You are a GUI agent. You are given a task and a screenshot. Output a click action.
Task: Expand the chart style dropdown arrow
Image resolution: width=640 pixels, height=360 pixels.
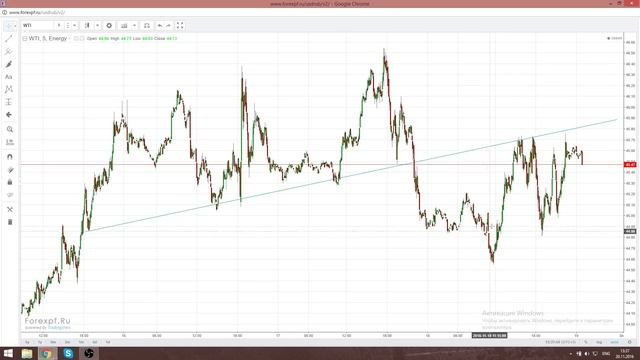(x=98, y=25)
